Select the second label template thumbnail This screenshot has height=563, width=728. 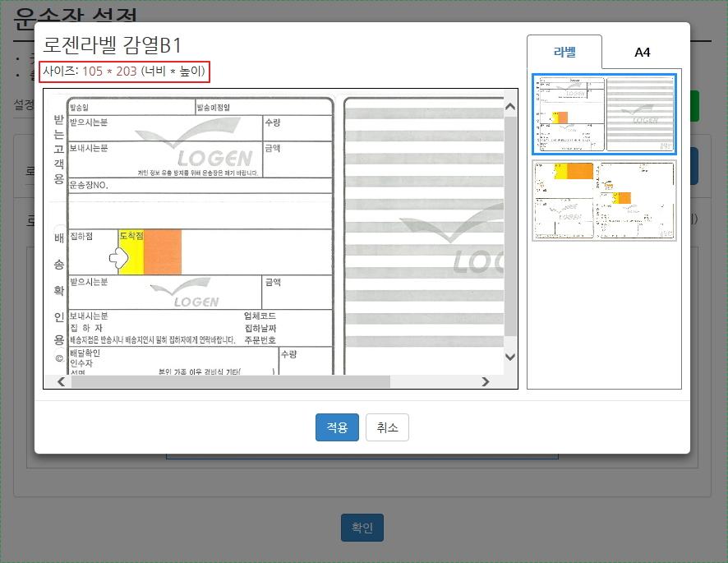pyautogui.click(x=604, y=201)
